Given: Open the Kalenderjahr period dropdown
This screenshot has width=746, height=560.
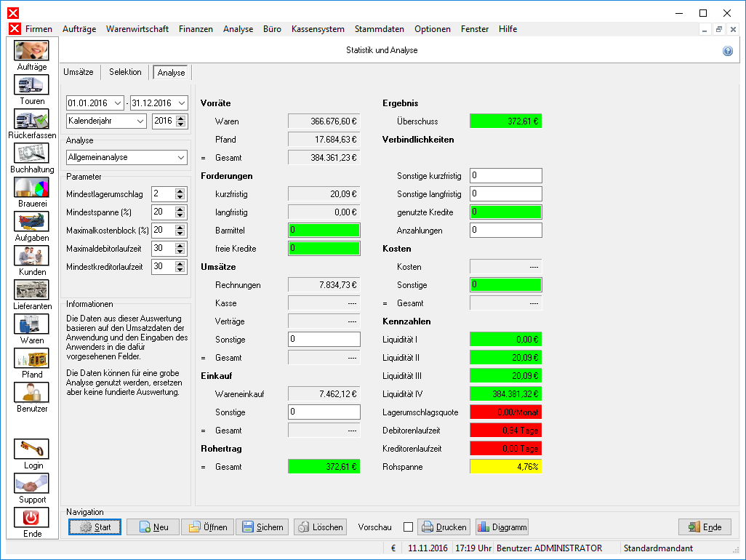Looking at the screenshot, I should (140, 121).
